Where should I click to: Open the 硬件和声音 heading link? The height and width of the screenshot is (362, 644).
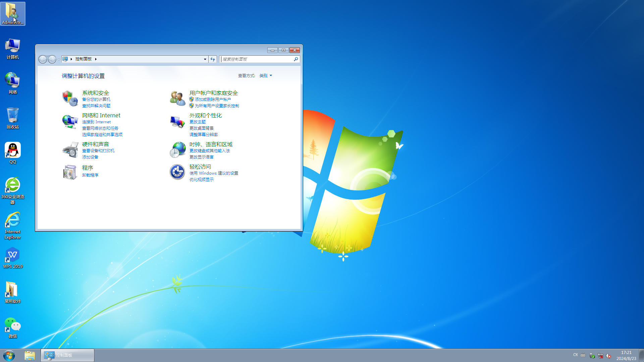click(x=96, y=144)
